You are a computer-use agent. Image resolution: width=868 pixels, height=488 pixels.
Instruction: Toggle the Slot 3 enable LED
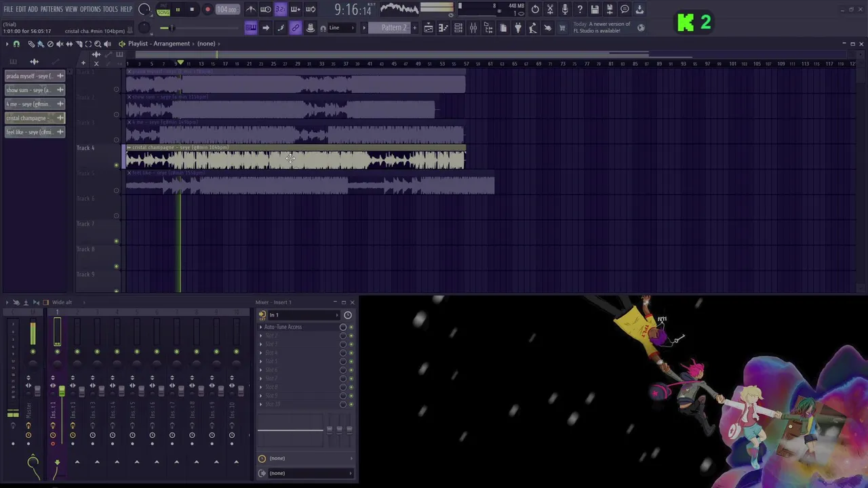coord(351,344)
